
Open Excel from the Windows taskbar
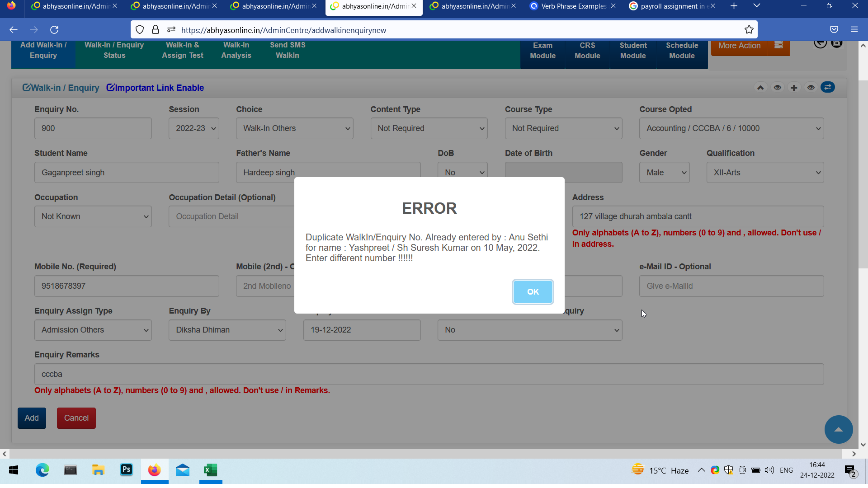(x=210, y=470)
